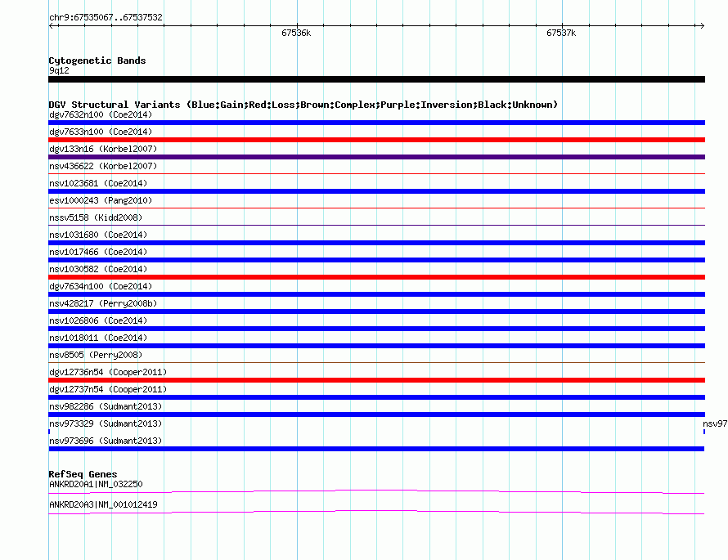Click gene label ANKRD20A3|NM_001012419

coord(103,504)
